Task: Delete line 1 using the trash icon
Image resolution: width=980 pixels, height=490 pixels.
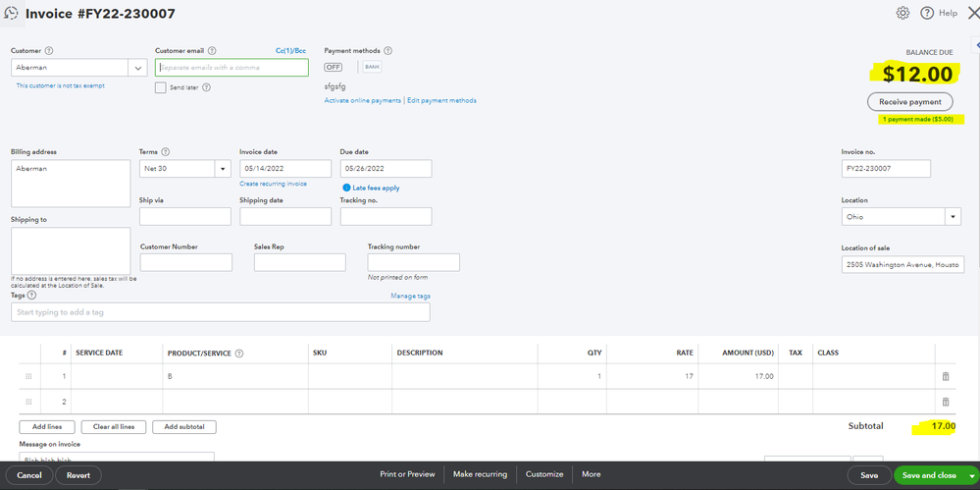Action: [946, 376]
